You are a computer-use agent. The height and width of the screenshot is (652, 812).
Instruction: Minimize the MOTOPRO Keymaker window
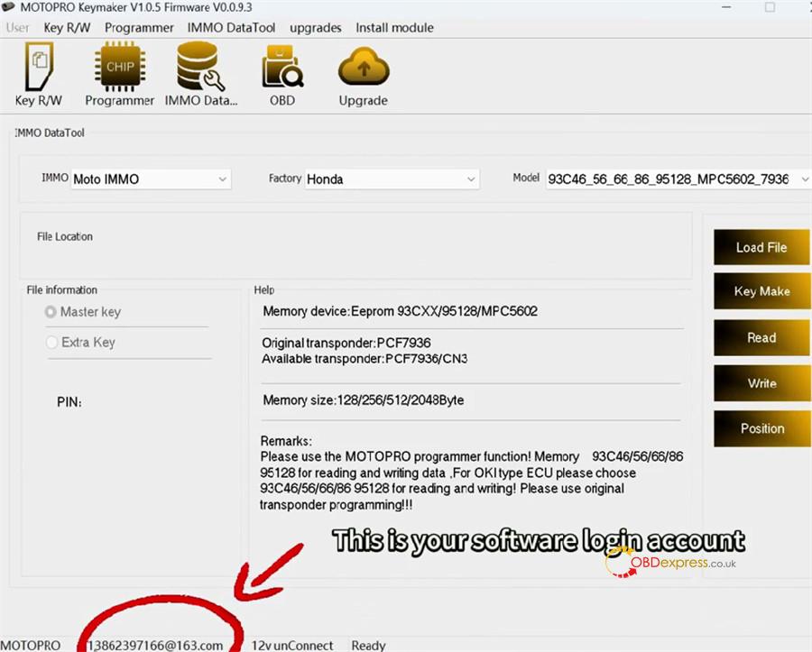pyautogui.click(x=726, y=7)
